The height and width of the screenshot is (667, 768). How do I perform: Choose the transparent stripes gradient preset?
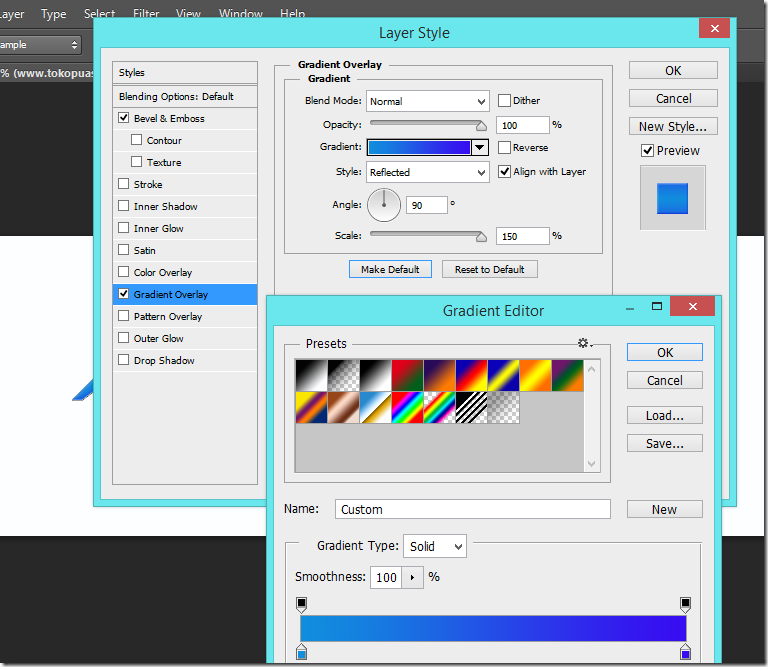pyautogui.click(x=471, y=407)
